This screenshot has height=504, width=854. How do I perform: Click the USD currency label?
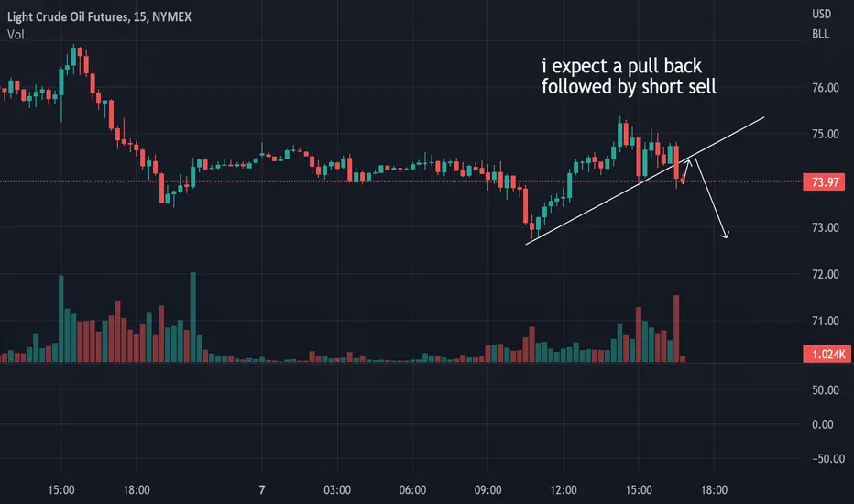[821, 14]
